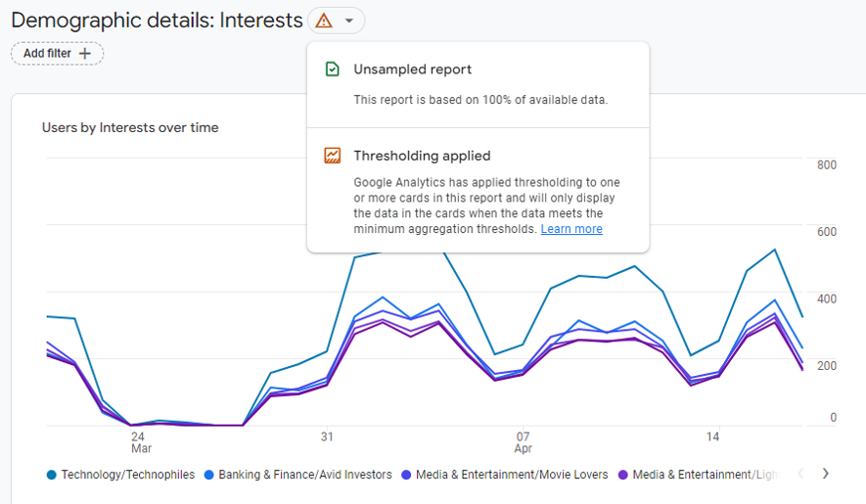
Task: Click the Banking & Finance blue color dot
Action: pos(208,475)
